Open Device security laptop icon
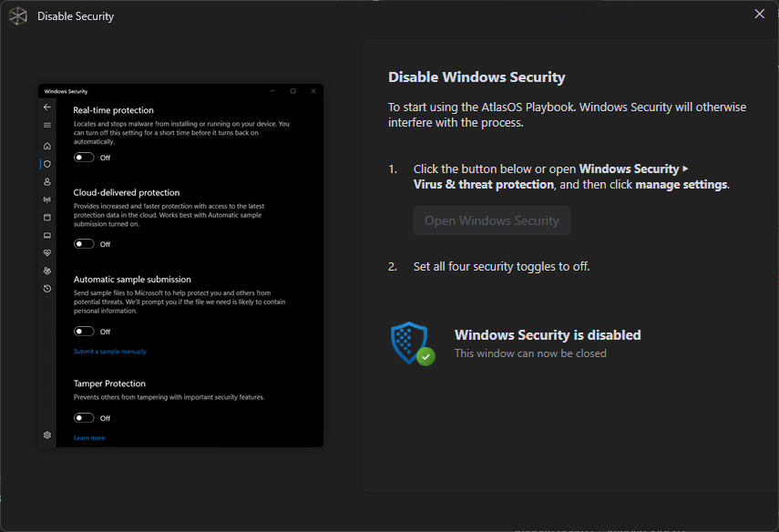The width and height of the screenshot is (779, 532). tap(47, 235)
